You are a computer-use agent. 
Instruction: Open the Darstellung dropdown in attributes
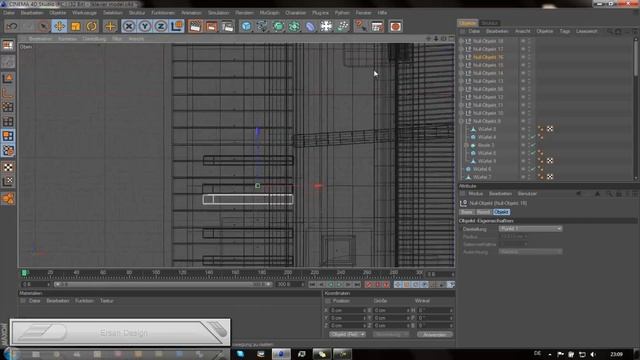[530, 229]
